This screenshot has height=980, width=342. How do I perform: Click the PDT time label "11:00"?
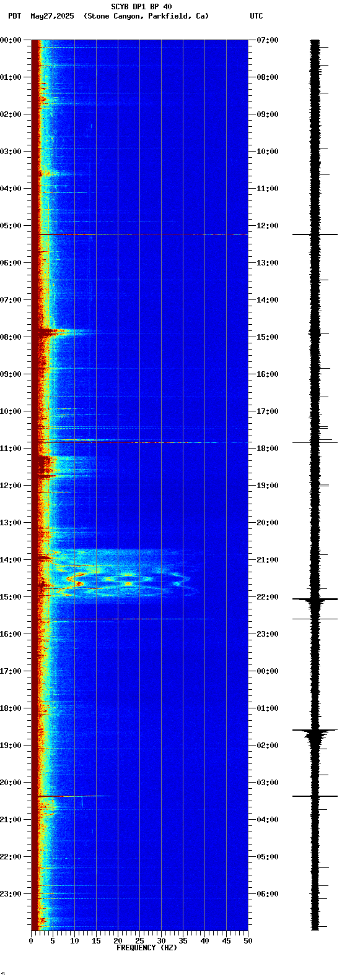click(11, 449)
